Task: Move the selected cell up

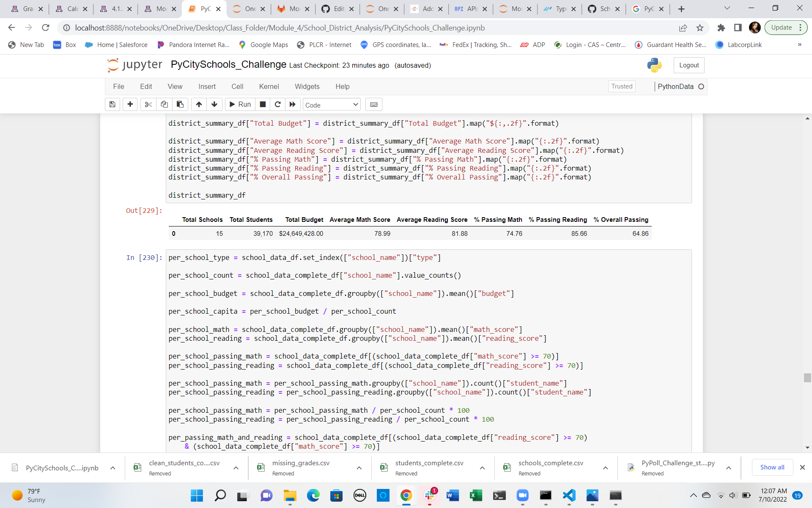Action: (198, 105)
